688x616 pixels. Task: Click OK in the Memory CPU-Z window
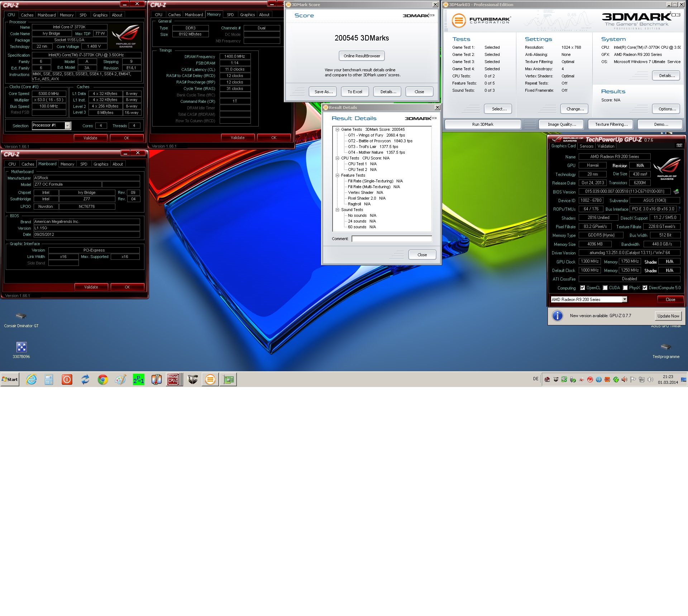point(274,138)
